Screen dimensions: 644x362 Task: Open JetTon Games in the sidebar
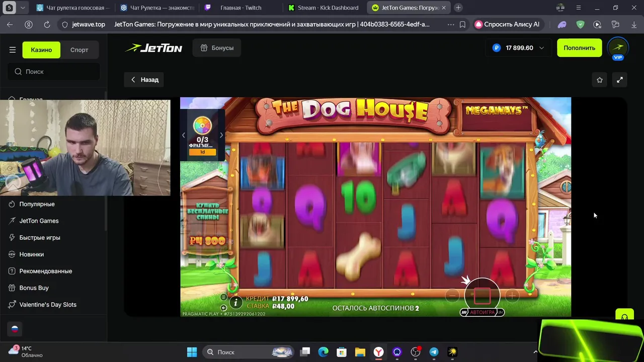[39, 221]
